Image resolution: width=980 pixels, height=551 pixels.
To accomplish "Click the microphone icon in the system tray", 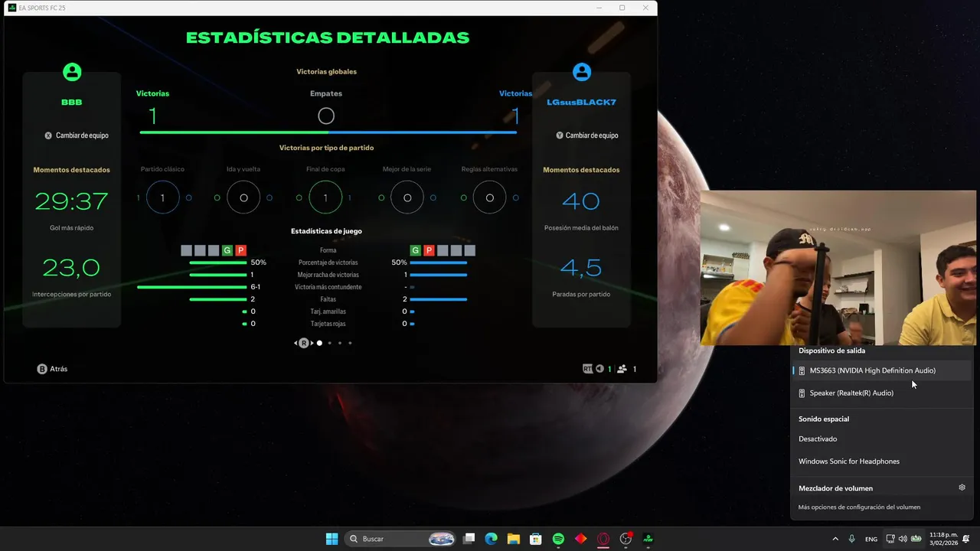I will pyautogui.click(x=852, y=539).
